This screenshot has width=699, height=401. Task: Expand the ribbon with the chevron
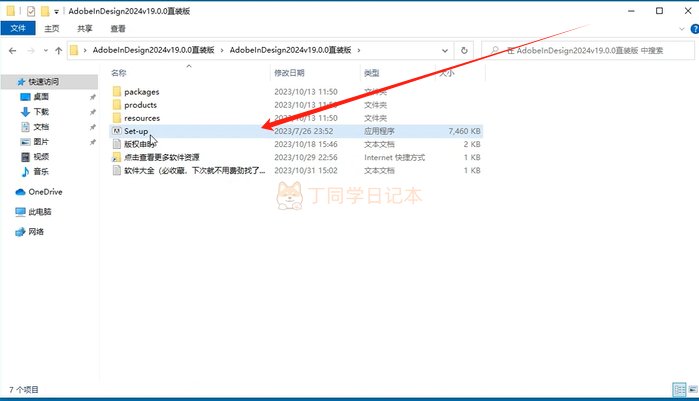coord(682,29)
